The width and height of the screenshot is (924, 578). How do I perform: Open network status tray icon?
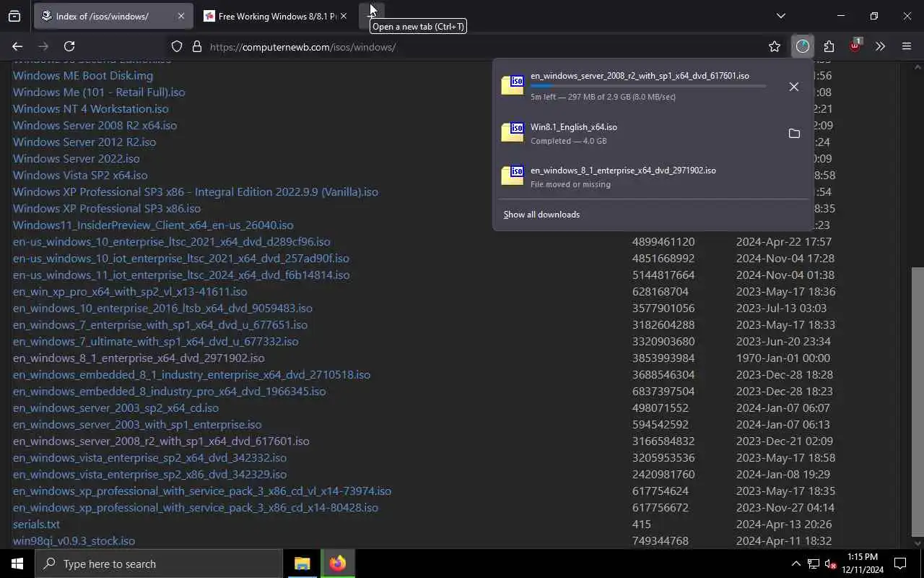click(x=813, y=564)
